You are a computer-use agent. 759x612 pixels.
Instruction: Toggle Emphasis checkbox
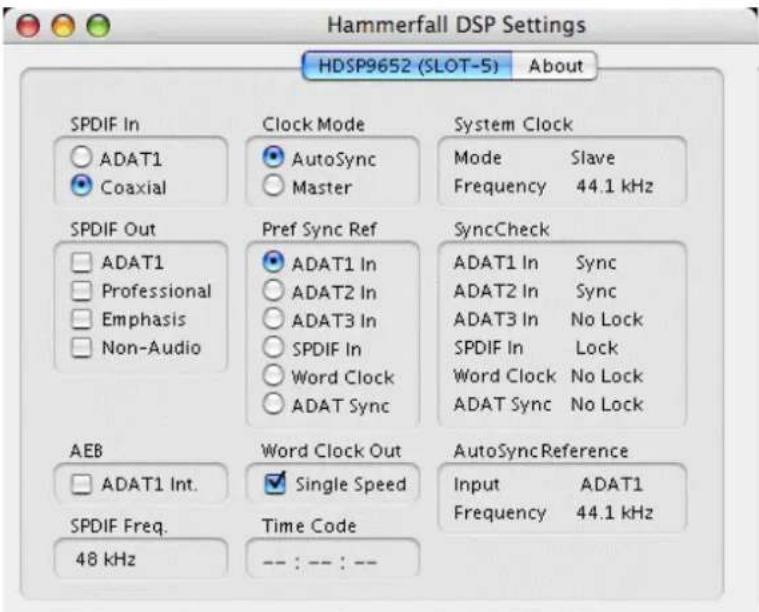point(81,319)
